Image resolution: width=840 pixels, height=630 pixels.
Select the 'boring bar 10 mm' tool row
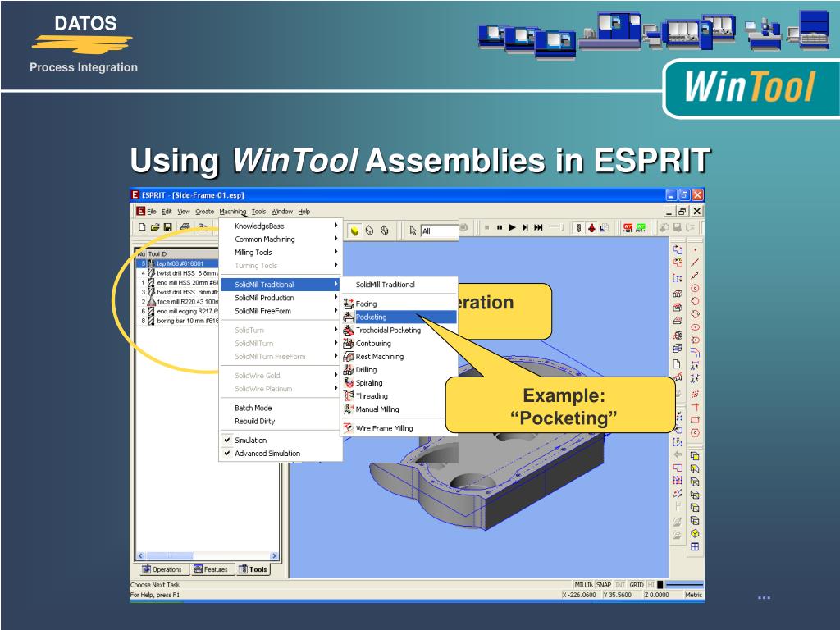(179, 321)
